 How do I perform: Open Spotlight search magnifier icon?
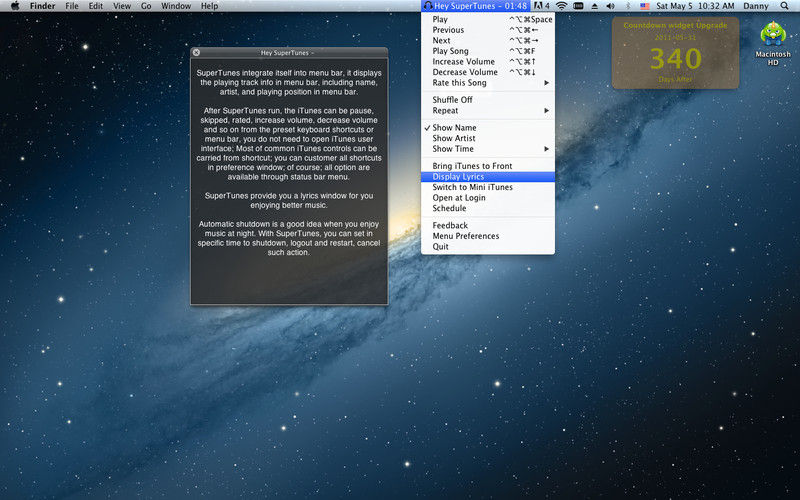pos(784,6)
